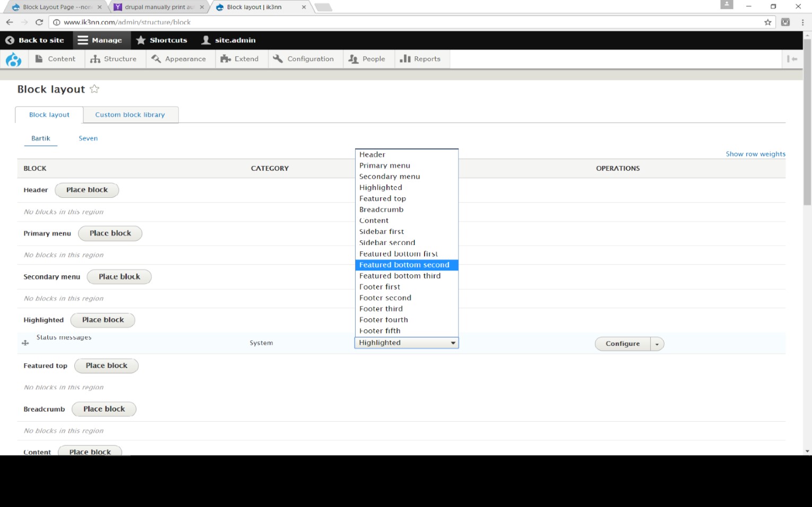Expand the Configure operations dropdown arrow
The width and height of the screenshot is (812, 507).
tap(657, 344)
